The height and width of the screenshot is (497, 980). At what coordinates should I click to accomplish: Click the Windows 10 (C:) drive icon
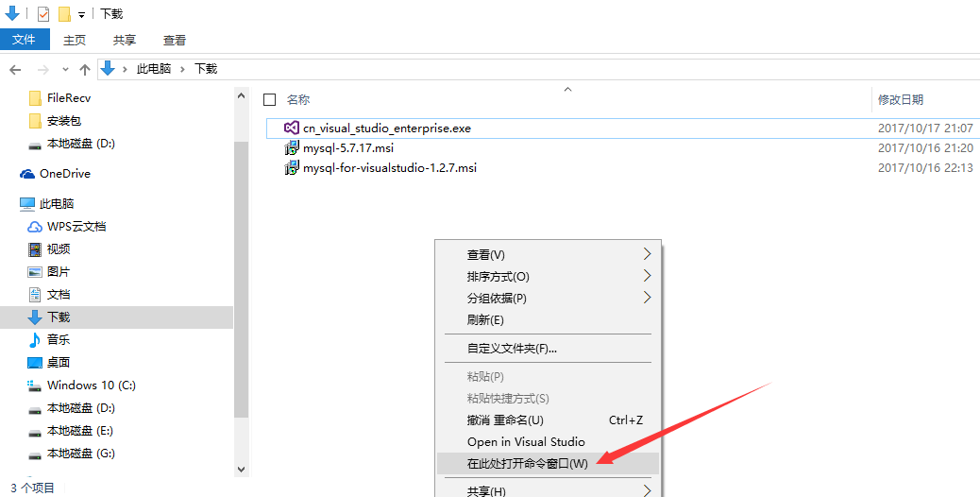[35, 386]
